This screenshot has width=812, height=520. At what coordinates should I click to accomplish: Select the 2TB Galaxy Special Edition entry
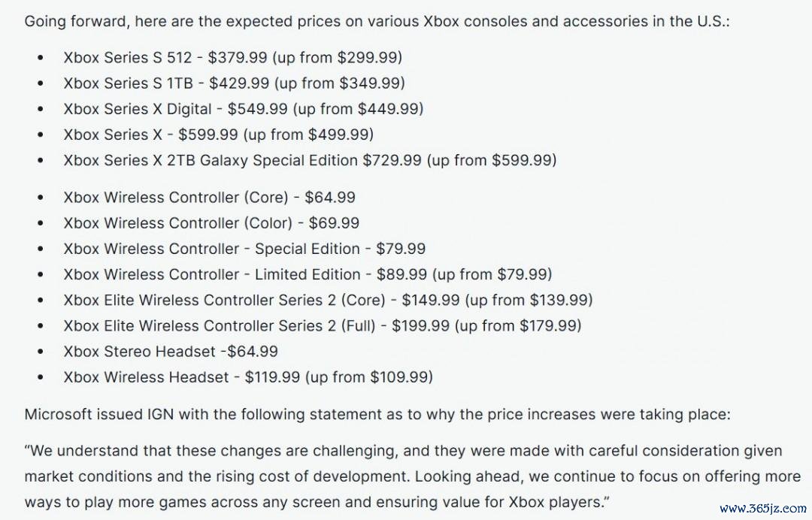[x=310, y=160]
